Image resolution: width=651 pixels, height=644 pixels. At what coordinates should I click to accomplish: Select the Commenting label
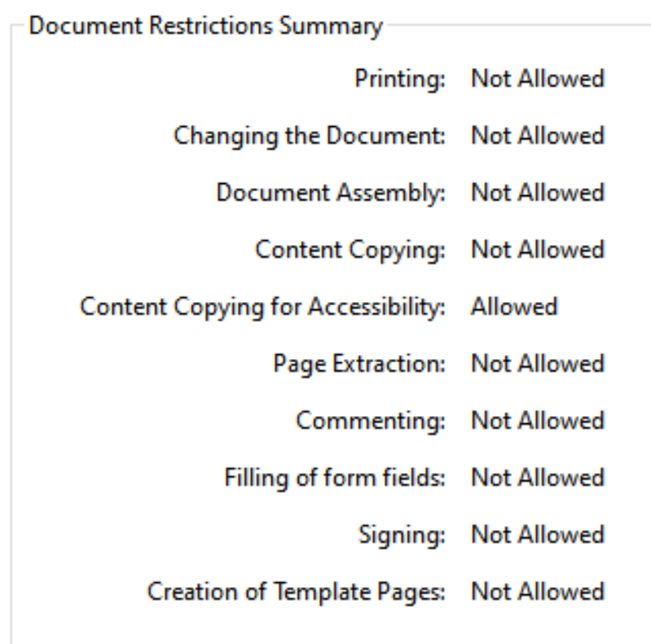coord(371,421)
